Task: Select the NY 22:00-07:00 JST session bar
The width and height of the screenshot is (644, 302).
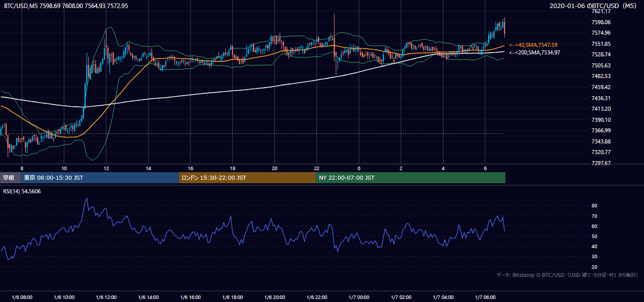Action: (x=410, y=178)
